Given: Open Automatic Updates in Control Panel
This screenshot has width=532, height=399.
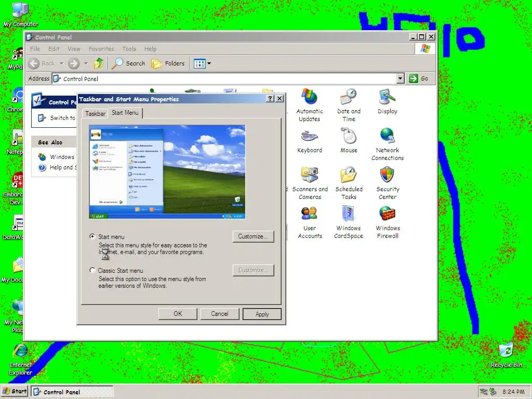Looking at the screenshot, I should tap(310, 105).
